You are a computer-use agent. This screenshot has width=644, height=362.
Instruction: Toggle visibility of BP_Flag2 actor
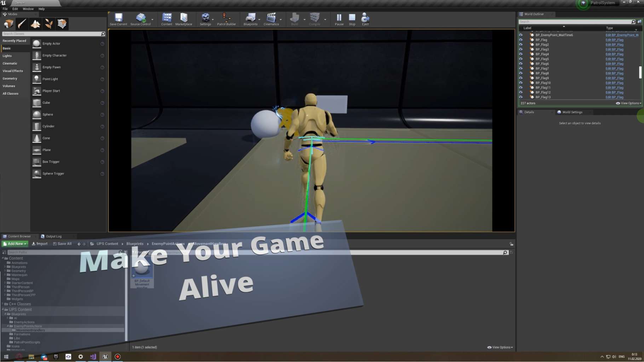pyautogui.click(x=521, y=45)
